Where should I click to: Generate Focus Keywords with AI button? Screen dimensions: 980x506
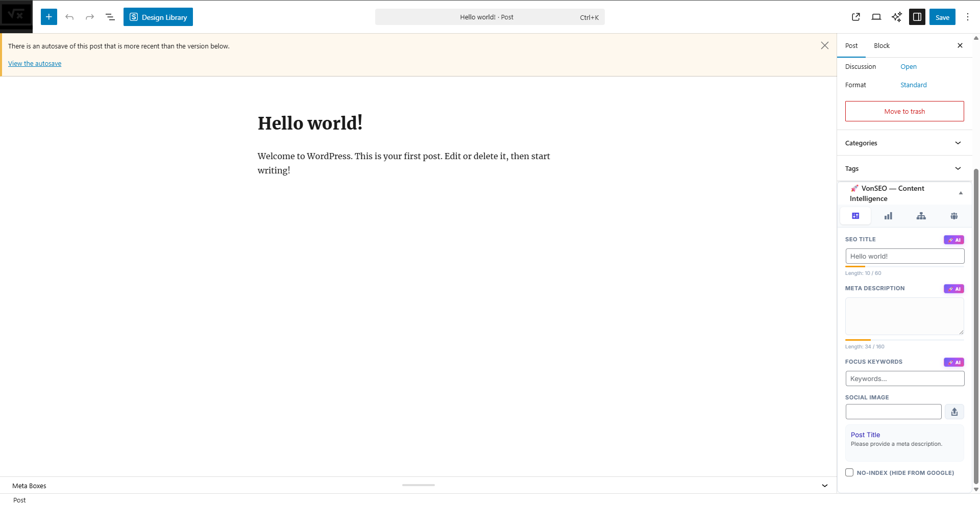click(x=954, y=362)
